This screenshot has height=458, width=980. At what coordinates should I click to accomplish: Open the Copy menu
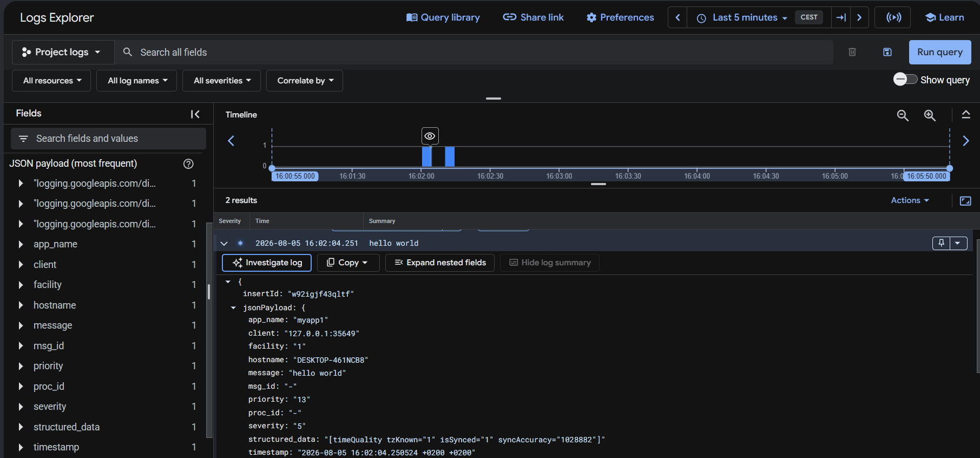[x=347, y=263]
